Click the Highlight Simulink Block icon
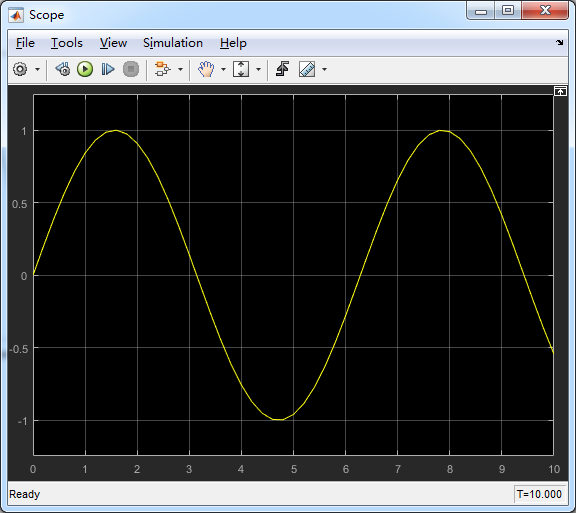576x513 pixels. tap(162, 69)
